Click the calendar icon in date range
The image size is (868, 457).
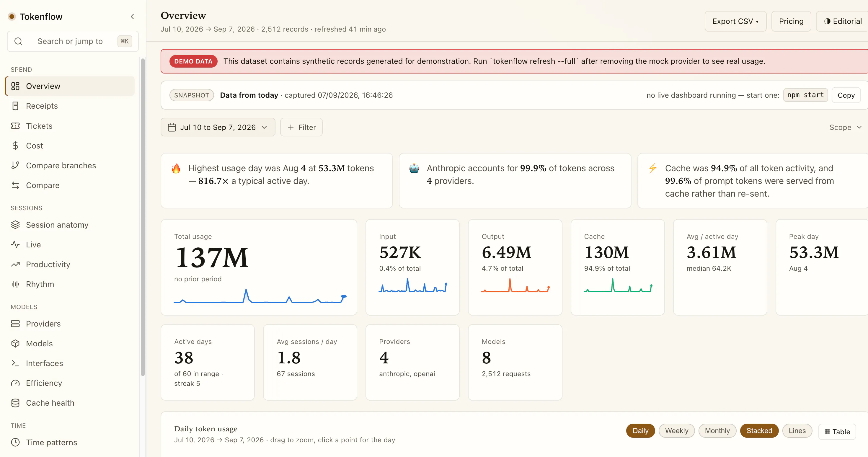[x=172, y=127]
